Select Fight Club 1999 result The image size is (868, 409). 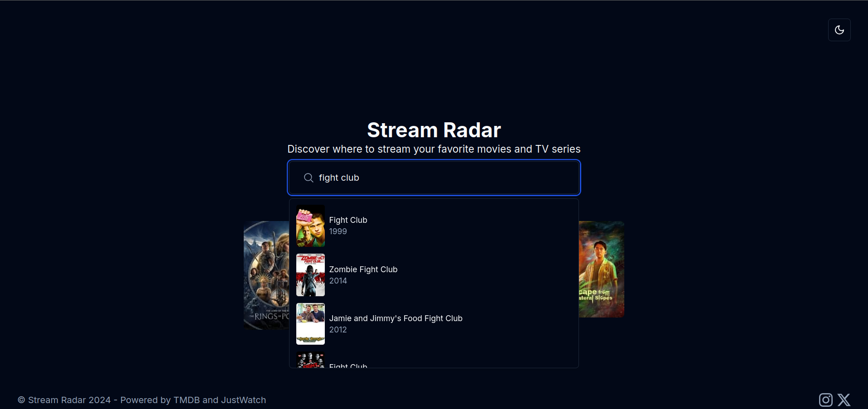click(x=434, y=226)
